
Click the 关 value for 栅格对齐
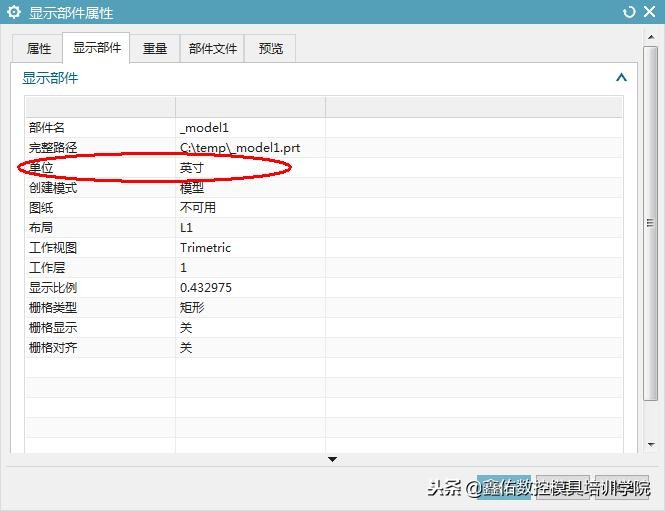coord(186,348)
